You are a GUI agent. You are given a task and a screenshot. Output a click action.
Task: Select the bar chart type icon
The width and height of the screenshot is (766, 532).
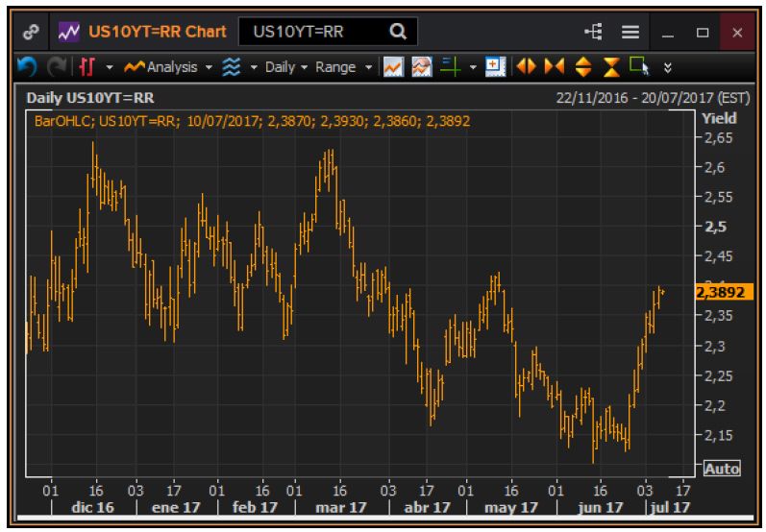click(x=87, y=67)
